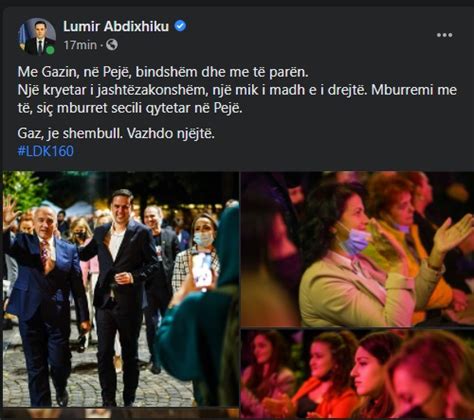Open photo of applauding women wearing masks
Screen dimensions: 474x420
pos(357,249)
